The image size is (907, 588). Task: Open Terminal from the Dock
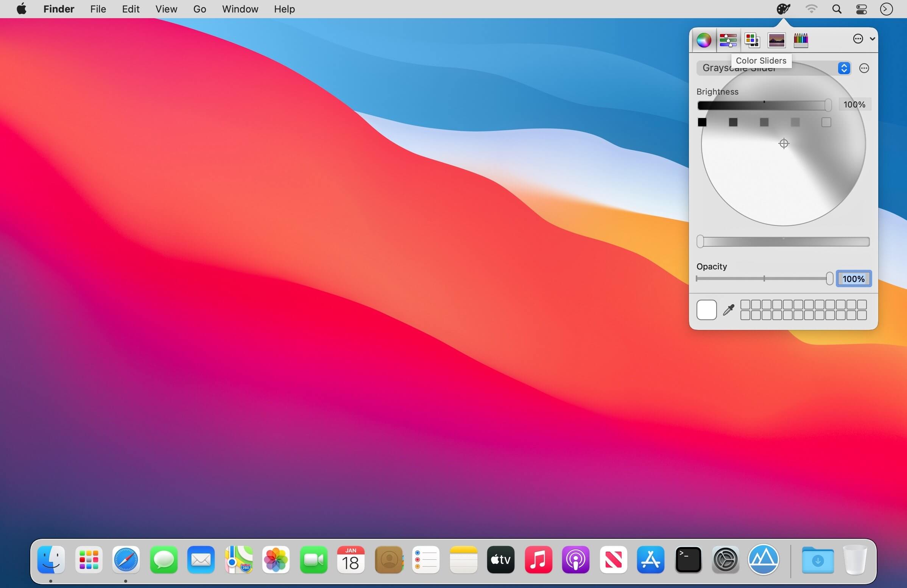click(x=688, y=560)
